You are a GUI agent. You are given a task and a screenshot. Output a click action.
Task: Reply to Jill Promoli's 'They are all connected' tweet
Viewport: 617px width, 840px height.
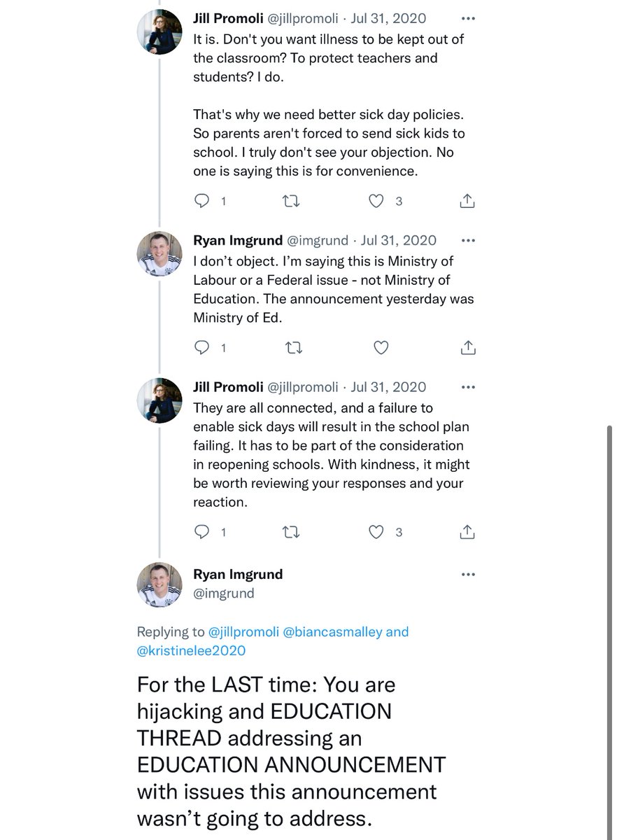coord(201,532)
